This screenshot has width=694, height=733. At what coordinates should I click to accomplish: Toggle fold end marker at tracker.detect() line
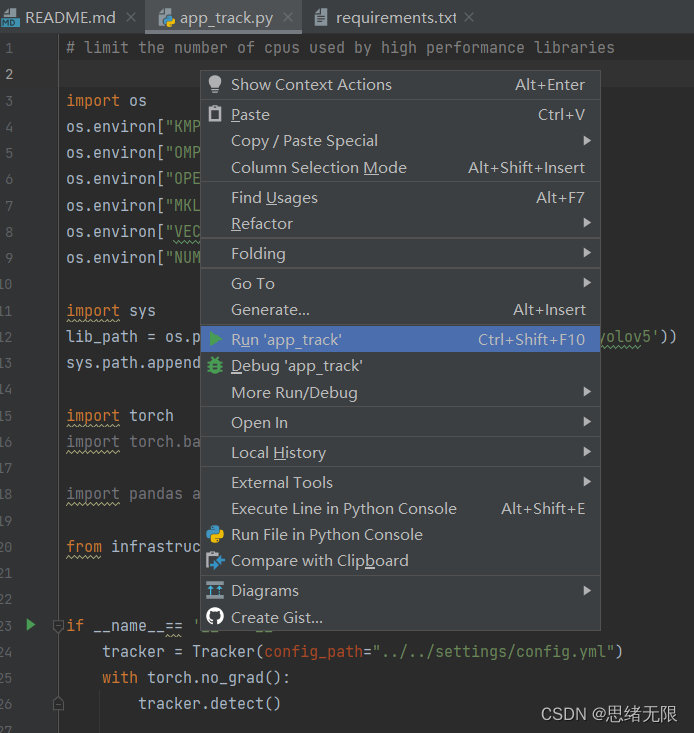pyautogui.click(x=58, y=704)
